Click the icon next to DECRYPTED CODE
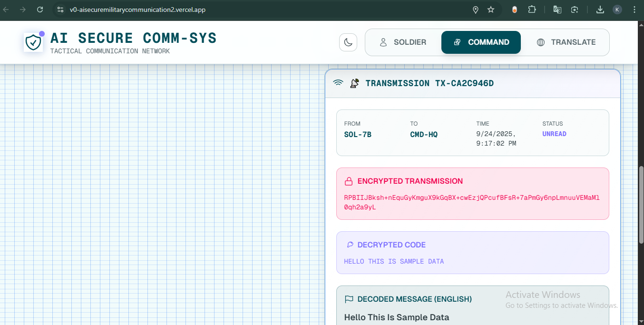The height and width of the screenshot is (325, 644). click(350, 245)
